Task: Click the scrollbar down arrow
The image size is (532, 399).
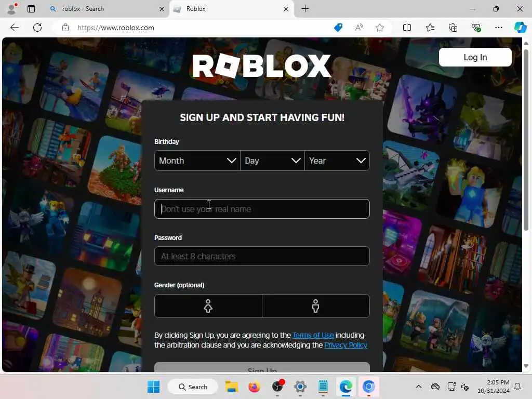Action: coord(526,366)
